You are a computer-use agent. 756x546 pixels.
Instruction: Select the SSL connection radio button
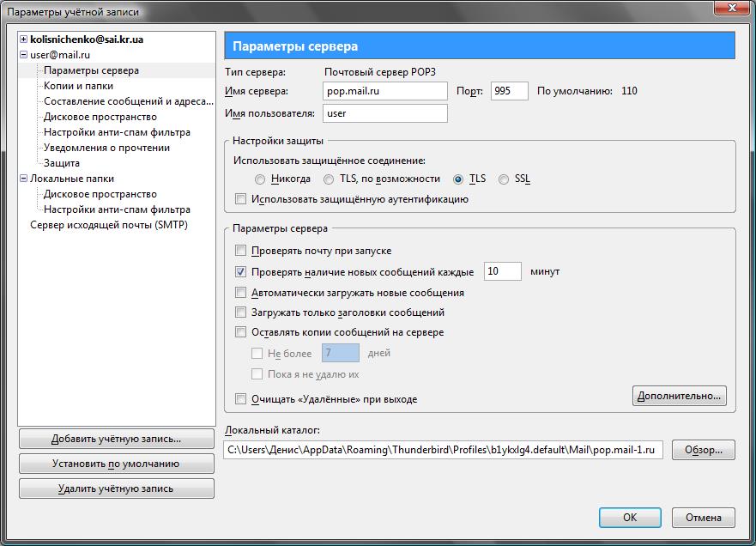504,179
